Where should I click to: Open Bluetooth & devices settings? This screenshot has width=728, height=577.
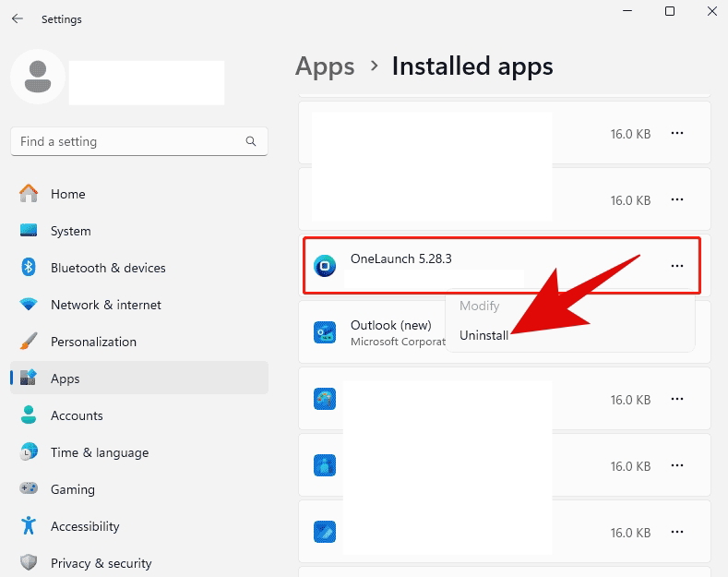[x=139, y=268]
